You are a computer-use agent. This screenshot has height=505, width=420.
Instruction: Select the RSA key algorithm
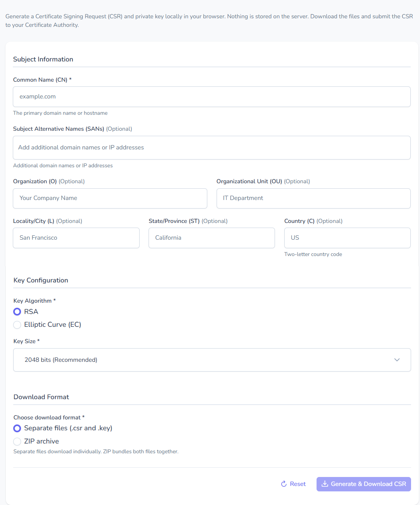point(17,312)
